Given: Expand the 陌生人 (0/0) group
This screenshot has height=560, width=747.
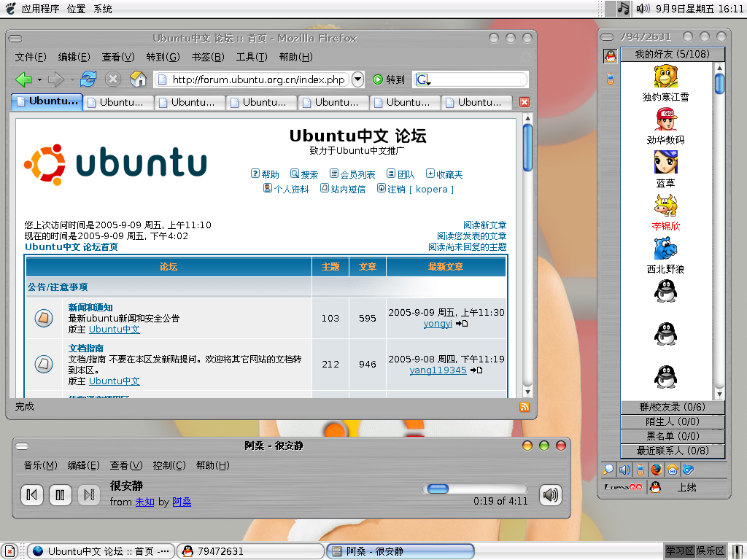Looking at the screenshot, I should [672, 422].
